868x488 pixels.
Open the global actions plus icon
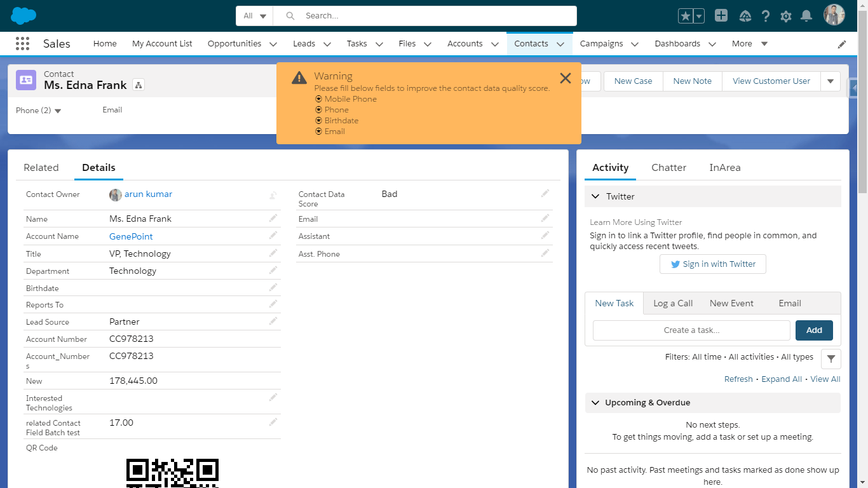pos(721,16)
